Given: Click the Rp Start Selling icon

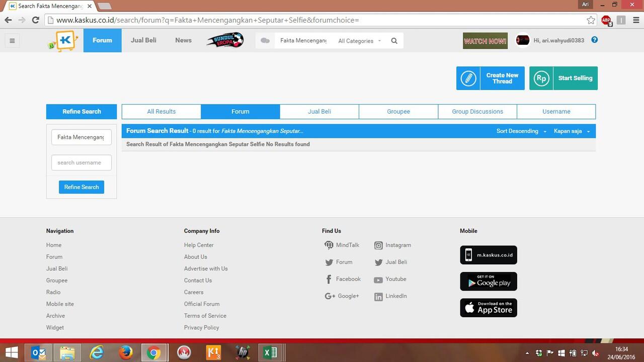Looking at the screenshot, I should pos(541,78).
